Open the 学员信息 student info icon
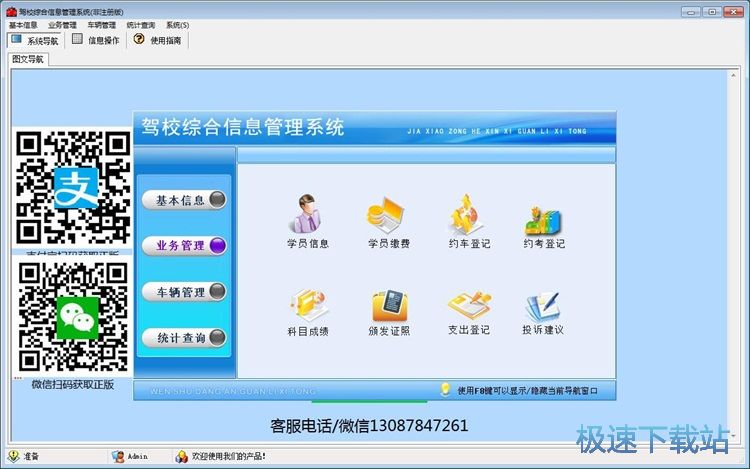The image size is (750, 469). pos(307,214)
